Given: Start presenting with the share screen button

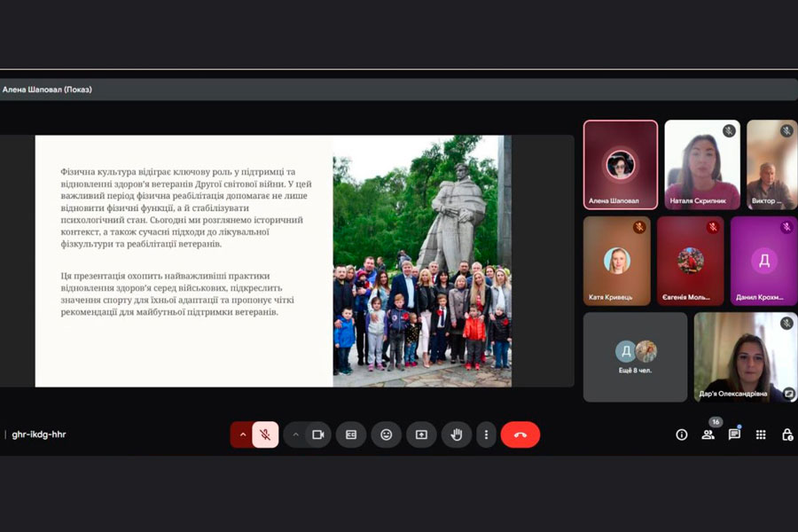Looking at the screenshot, I should coord(421,434).
